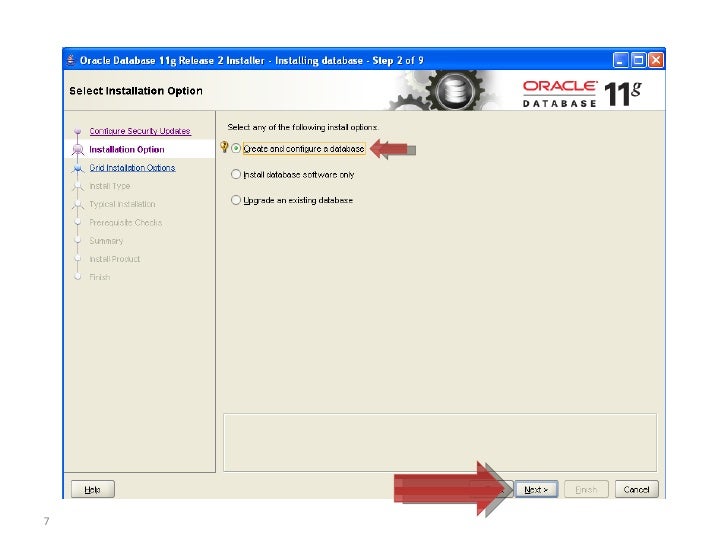Select Create and configure a database option
The image size is (728, 546).
(x=236, y=149)
